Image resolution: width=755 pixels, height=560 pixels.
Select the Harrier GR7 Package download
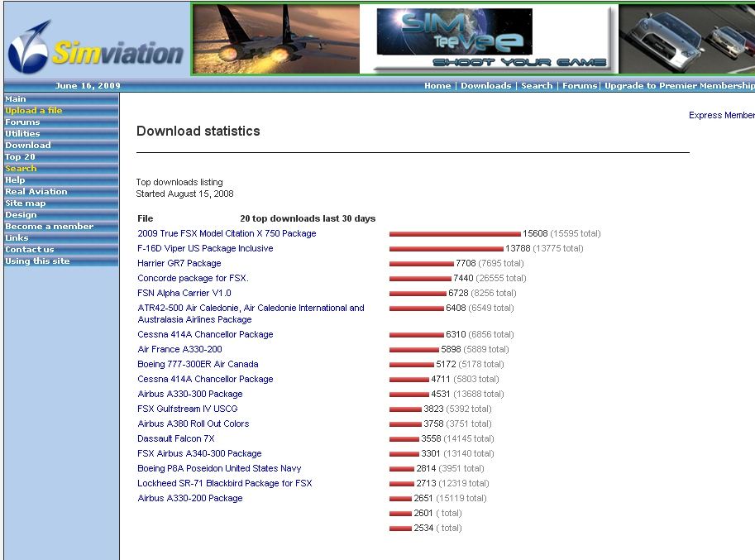179,263
